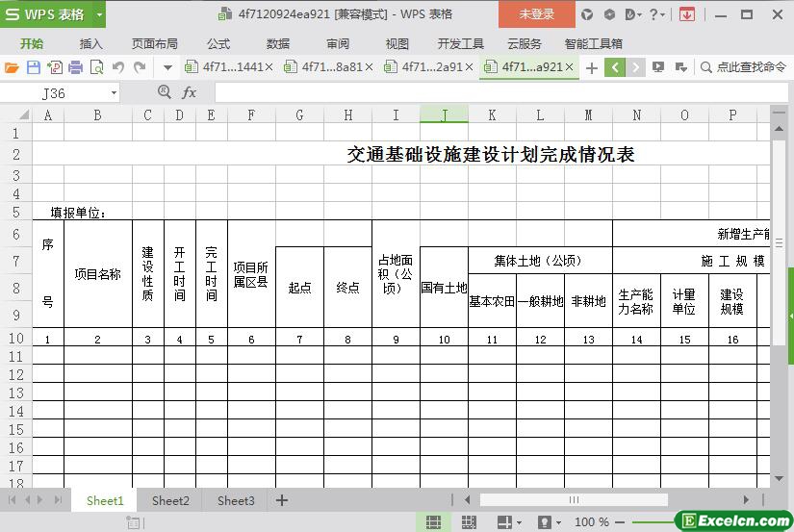Jump to the last sheet with navigation arrow
794x532 pixels.
pos(58,500)
